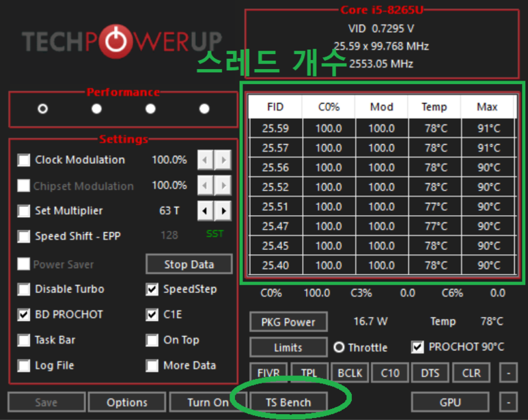Screen dimensions: 528x420
Task: Enable the On Top checkbox
Action: pos(152,340)
